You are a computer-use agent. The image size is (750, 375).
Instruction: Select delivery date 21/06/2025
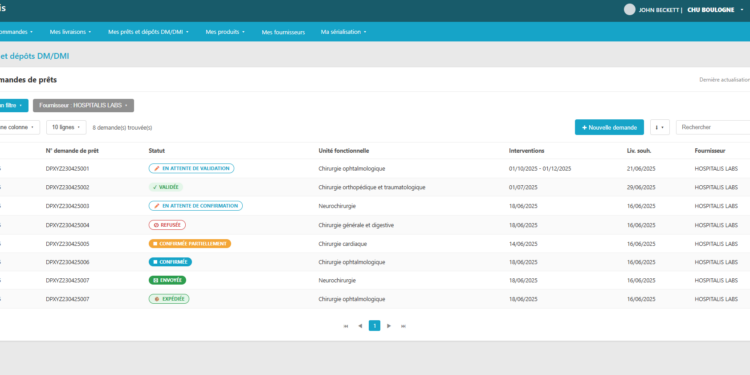pos(640,169)
